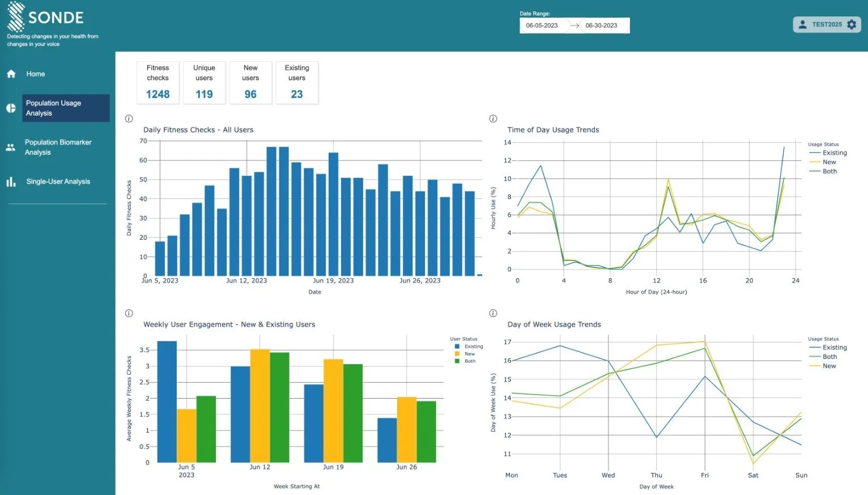The width and height of the screenshot is (868, 495).
Task: Click the Unique users 119 card
Action: pyautogui.click(x=205, y=83)
